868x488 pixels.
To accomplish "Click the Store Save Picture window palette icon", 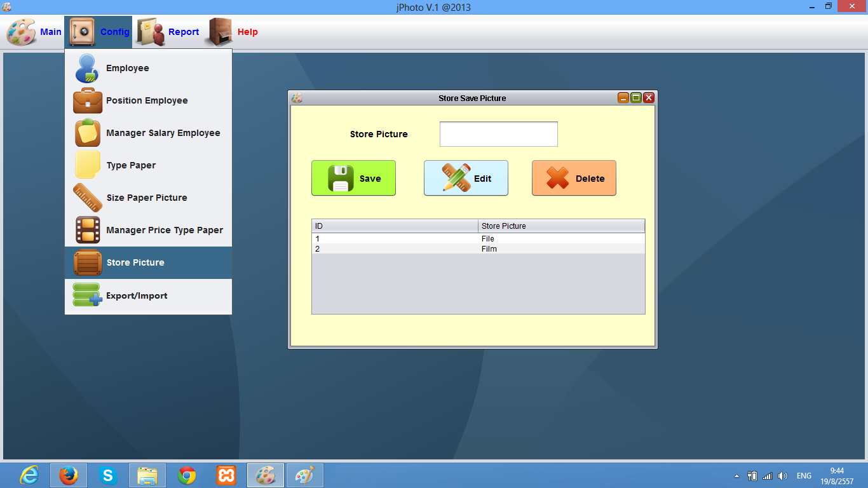I will pyautogui.click(x=296, y=98).
